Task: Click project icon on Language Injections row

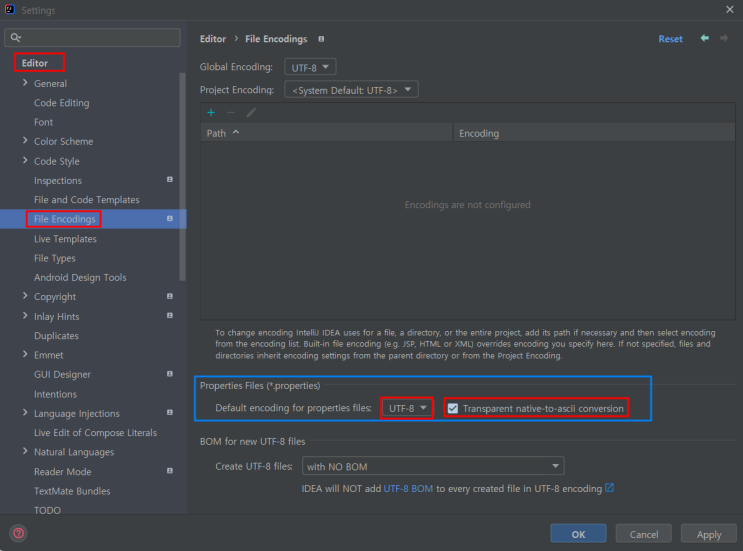Action: point(170,413)
